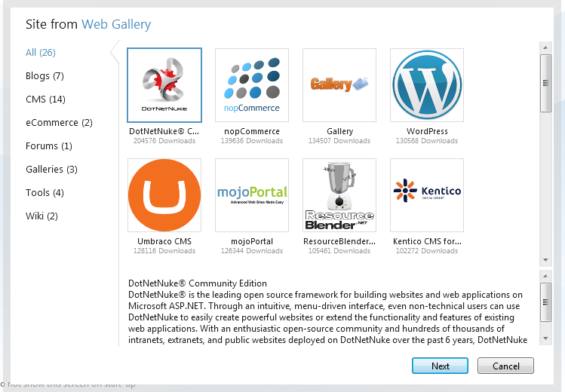Click '102272 Downloads' count text
The height and width of the screenshot is (392, 565).
coord(427,251)
